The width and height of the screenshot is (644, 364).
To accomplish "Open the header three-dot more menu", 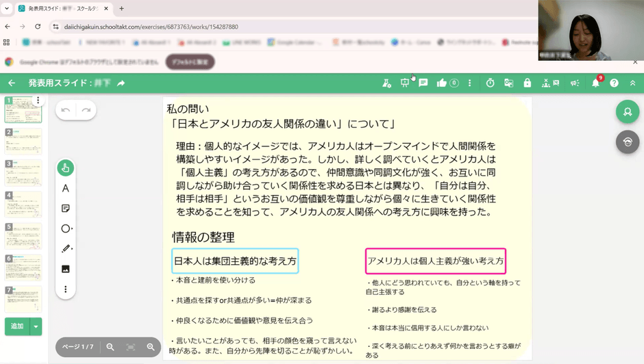I will (x=470, y=83).
